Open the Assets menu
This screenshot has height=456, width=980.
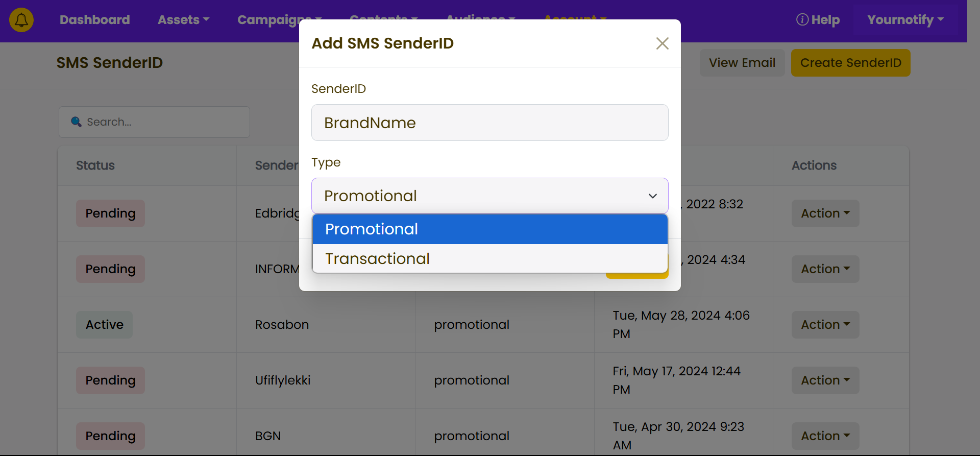point(183,20)
